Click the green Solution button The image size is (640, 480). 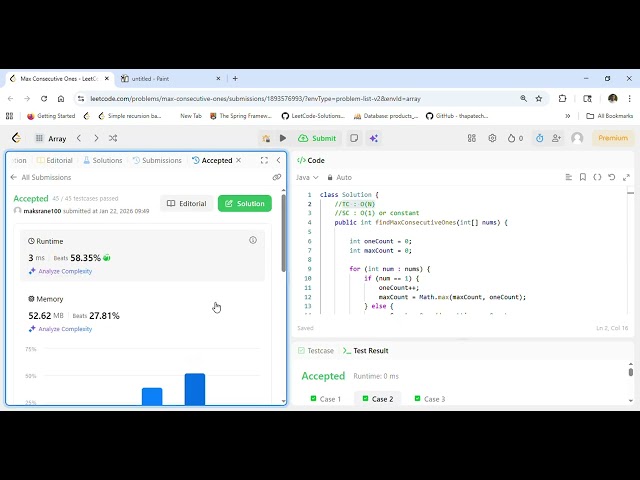(x=244, y=203)
